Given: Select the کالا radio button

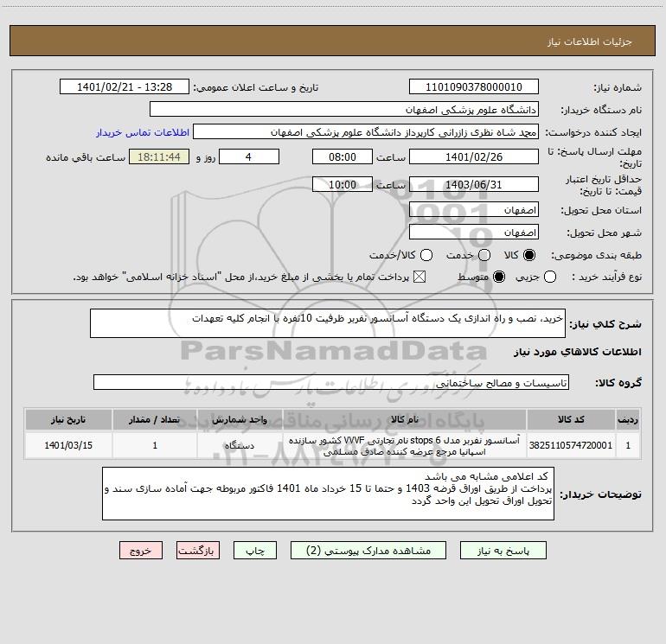Looking at the screenshot, I should 529,255.
